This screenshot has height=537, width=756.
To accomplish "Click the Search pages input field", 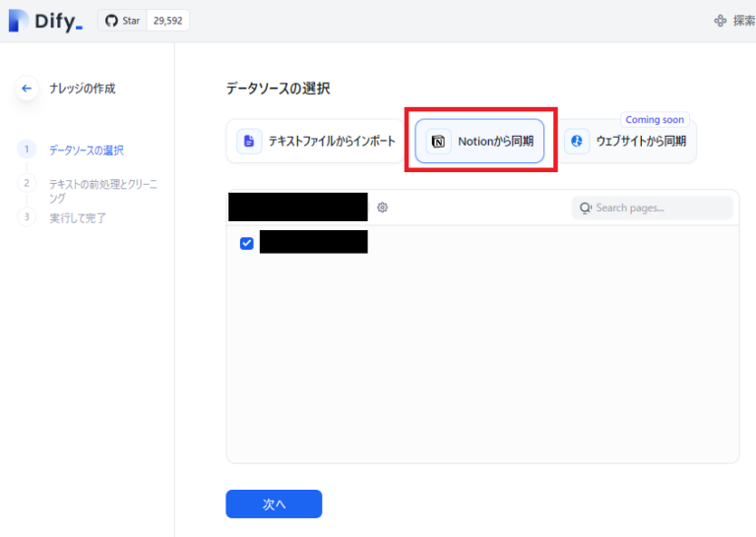I will coord(660,208).
